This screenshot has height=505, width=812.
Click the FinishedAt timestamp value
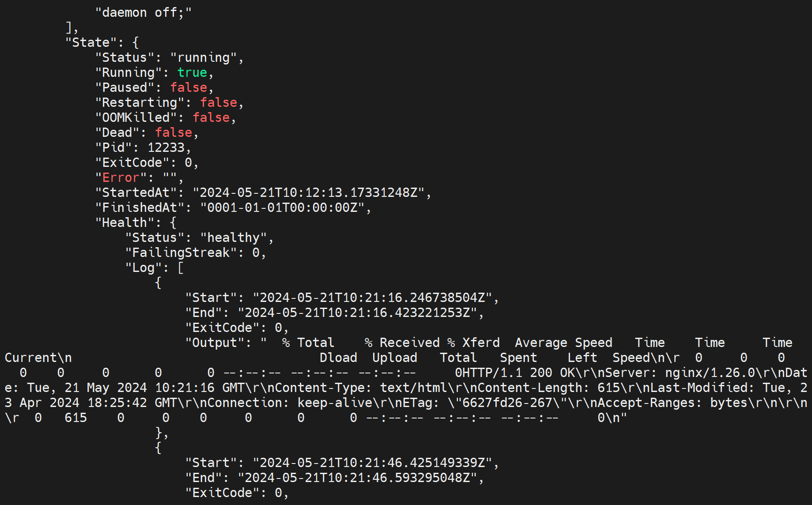point(282,207)
